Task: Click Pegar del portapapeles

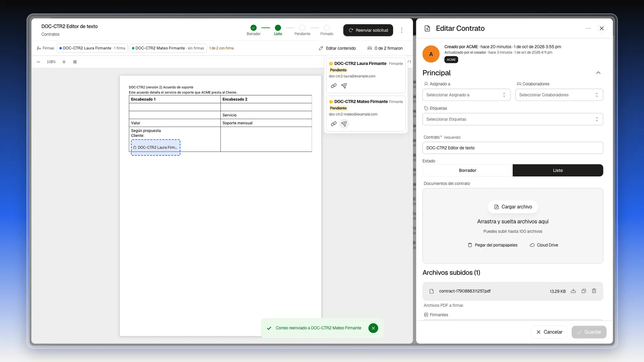Action: [493, 245]
